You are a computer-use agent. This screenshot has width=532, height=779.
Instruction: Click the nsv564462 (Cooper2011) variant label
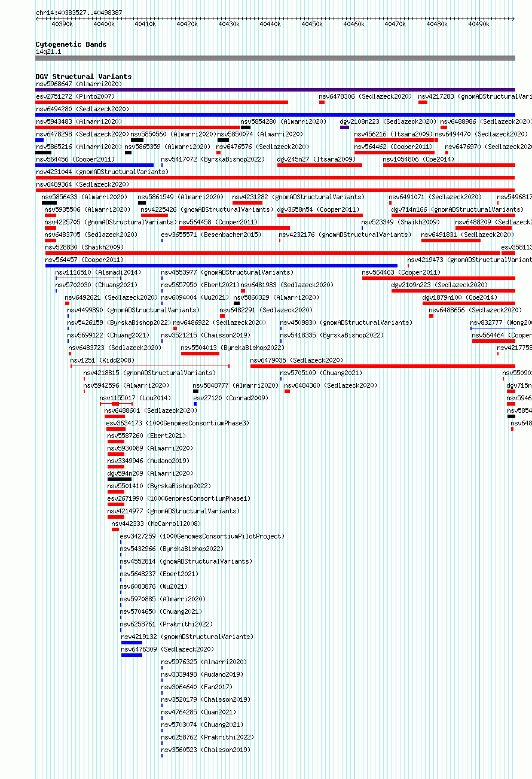click(393, 147)
